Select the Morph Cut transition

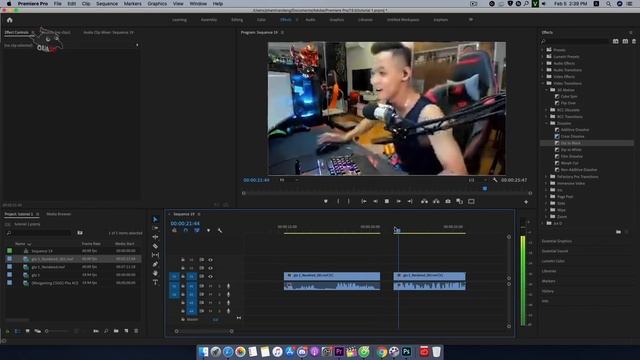point(569,163)
